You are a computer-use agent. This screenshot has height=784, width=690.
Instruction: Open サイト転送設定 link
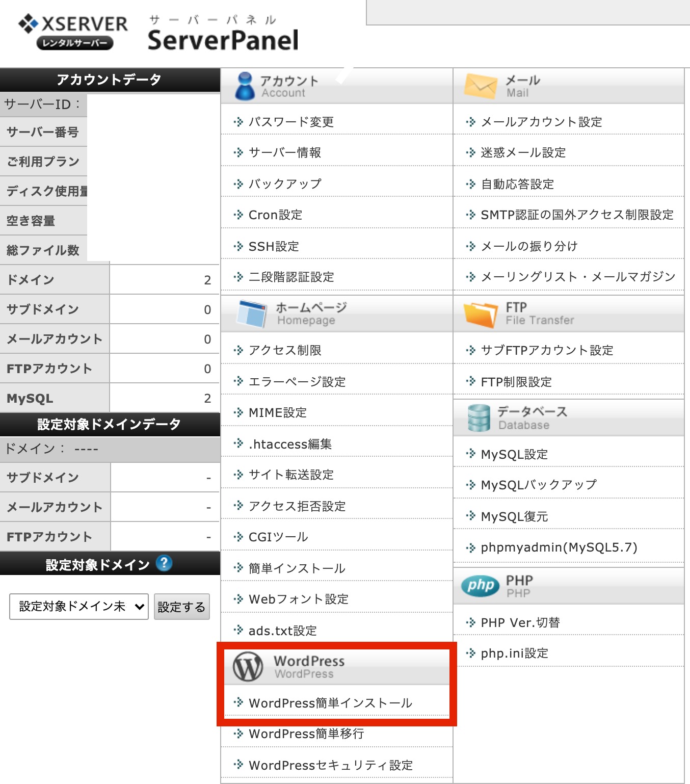291,475
